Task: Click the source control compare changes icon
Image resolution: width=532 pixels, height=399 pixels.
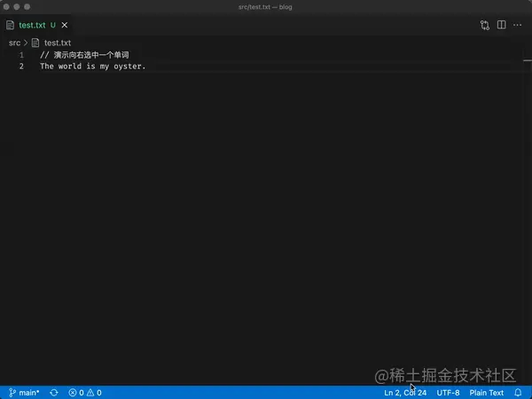Action: click(485, 26)
